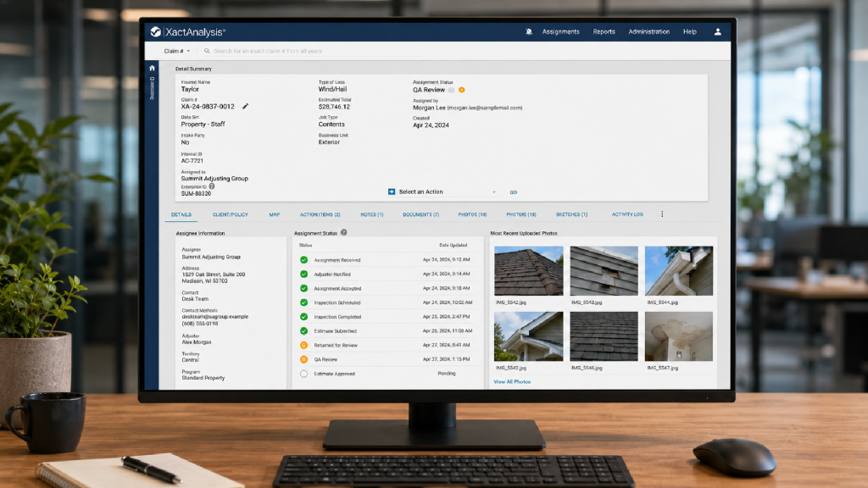Toggle the gray circle beside QA Review
The height and width of the screenshot is (488, 868).
(452, 90)
